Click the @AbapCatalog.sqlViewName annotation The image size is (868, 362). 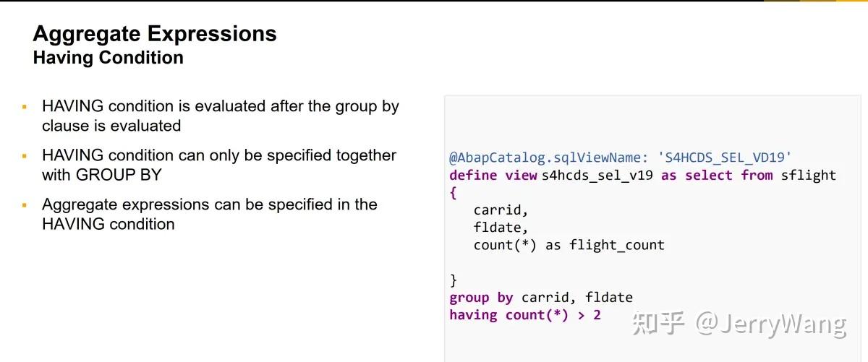pos(548,158)
